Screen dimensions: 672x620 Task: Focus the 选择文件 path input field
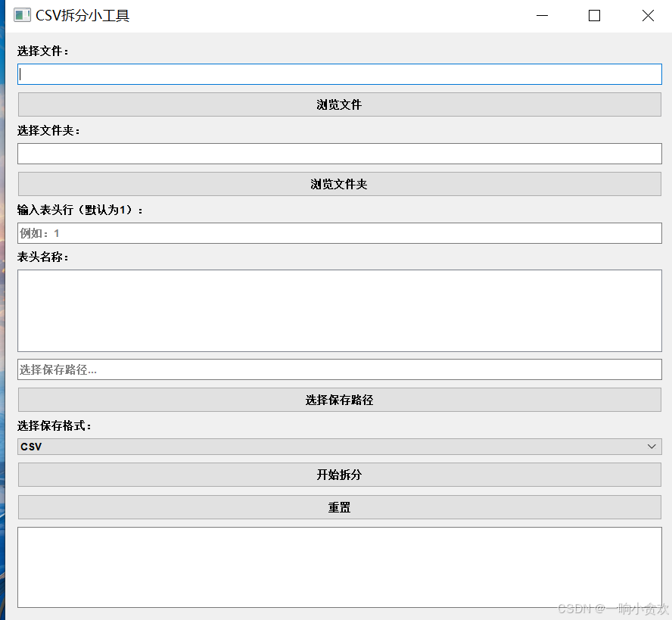(340, 74)
